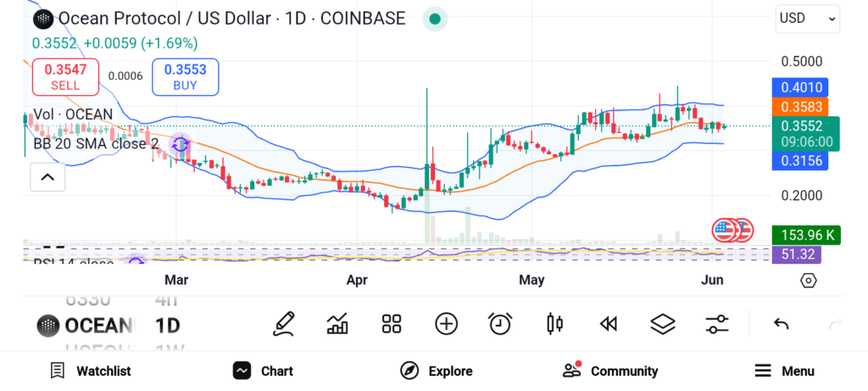This screenshot has width=868, height=391.
Task: Change the 1D timeframe interval
Action: pyautogui.click(x=167, y=326)
